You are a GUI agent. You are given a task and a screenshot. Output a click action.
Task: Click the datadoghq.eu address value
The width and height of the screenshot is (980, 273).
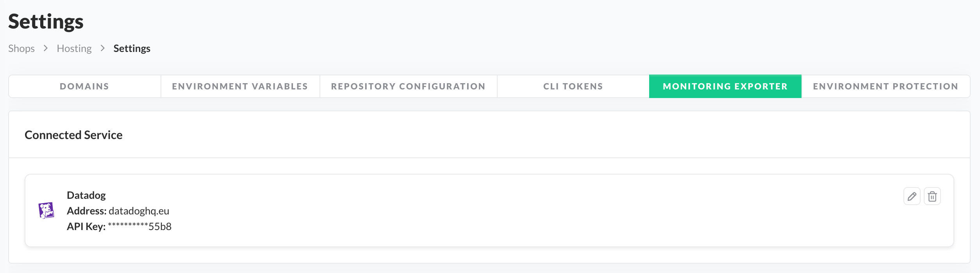coord(139,211)
